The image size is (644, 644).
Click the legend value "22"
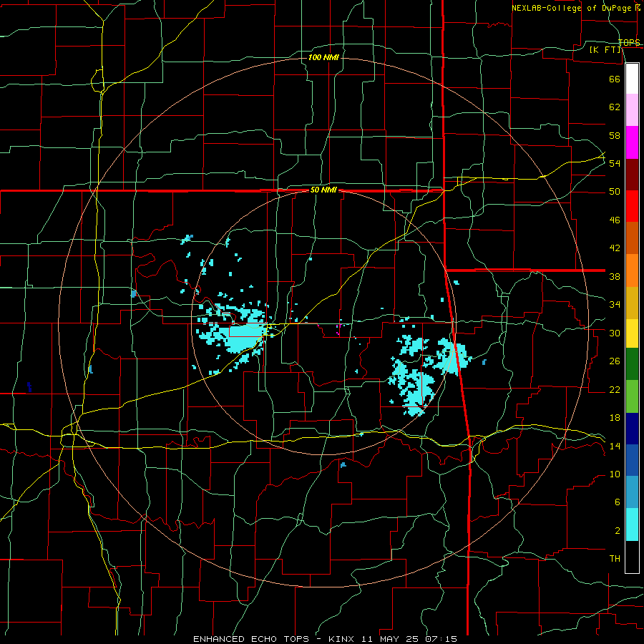[615, 390]
